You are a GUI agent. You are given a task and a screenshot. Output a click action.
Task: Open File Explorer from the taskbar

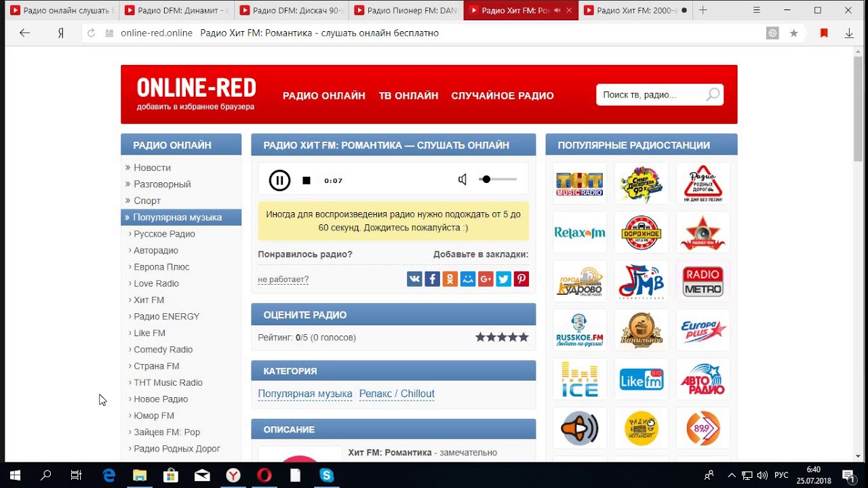(x=139, y=475)
